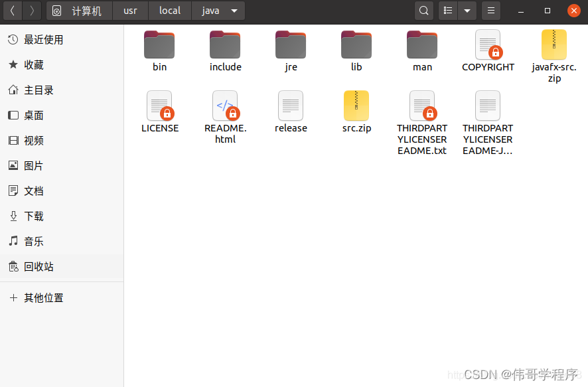This screenshot has width=588, height=387.
Task: Open the search magnifier in the toolbar
Action: [x=424, y=11]
